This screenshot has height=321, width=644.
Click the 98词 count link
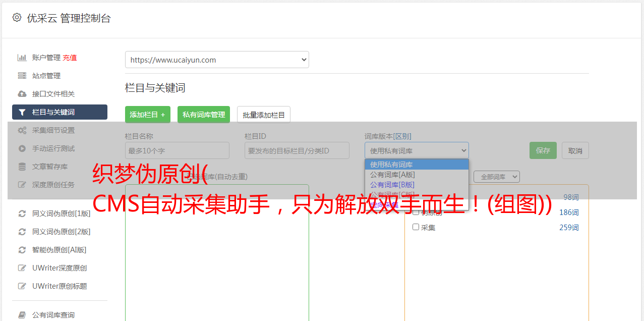[x=571, y=197]
